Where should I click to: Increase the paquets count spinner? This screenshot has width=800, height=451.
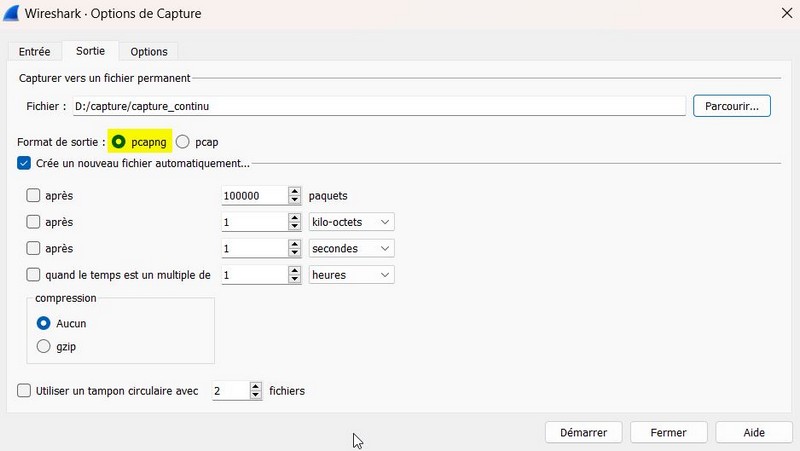(294, 191)
